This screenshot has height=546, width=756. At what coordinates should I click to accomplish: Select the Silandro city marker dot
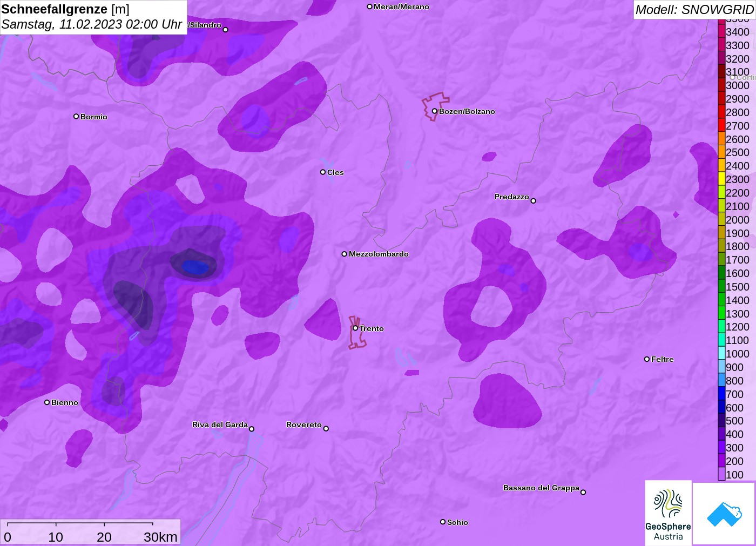coord(226,30)
